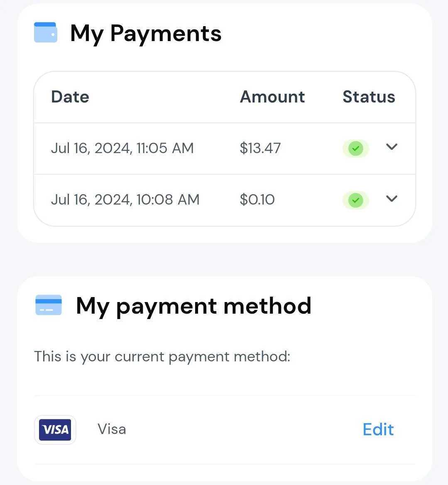Click the My Payments heading

click(x=145, y=34)
